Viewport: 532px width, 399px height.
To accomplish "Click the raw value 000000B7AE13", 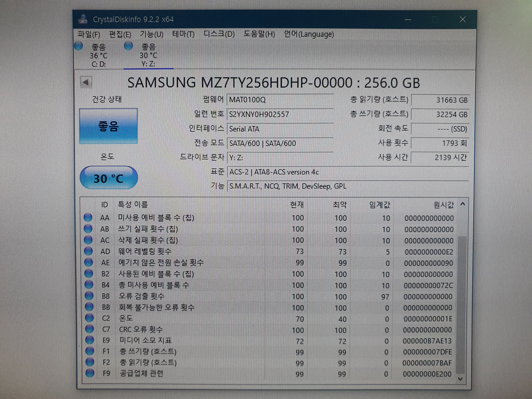I will (x=427, y=341).
